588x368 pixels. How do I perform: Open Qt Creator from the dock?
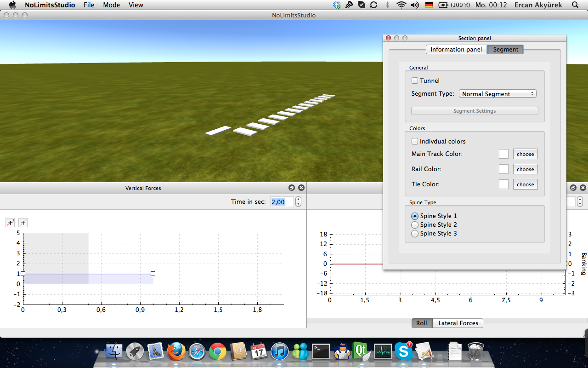[361, 352]
